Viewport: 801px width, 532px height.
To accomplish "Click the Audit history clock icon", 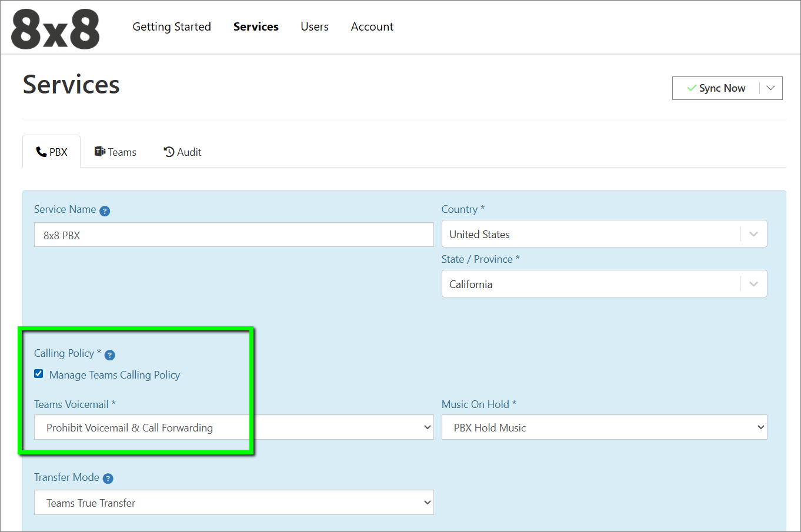I will [x=169, y=152].
